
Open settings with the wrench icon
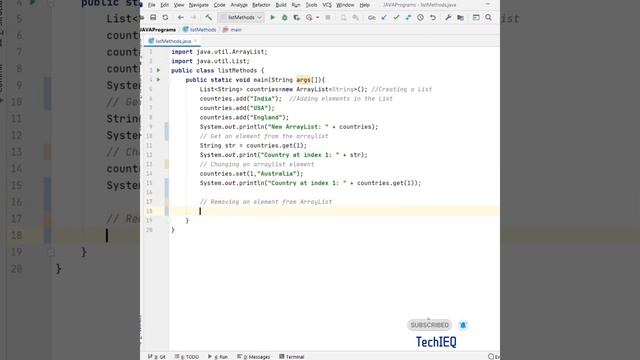(x=448, y=18)
